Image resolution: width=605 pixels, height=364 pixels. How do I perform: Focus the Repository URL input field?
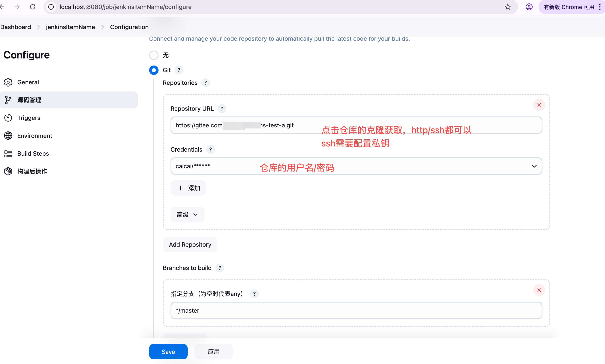[356, 125]
